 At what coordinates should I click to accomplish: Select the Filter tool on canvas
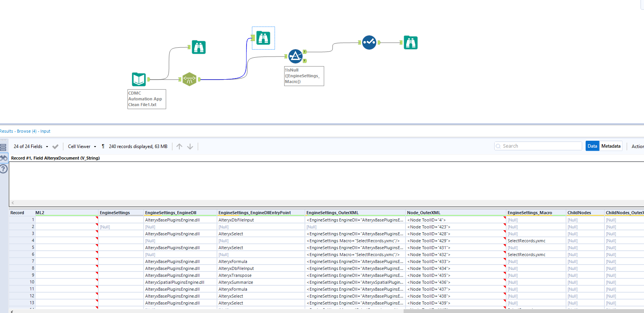pos(295,56)
